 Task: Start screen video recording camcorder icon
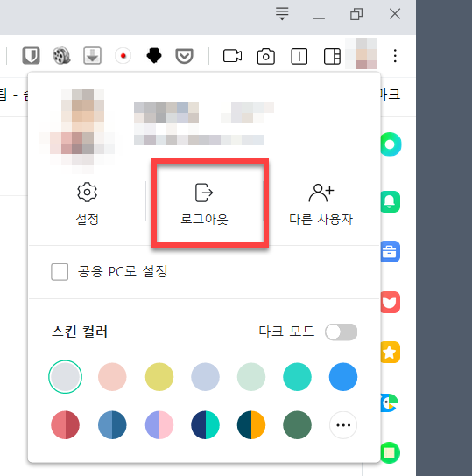click(232, 56)
